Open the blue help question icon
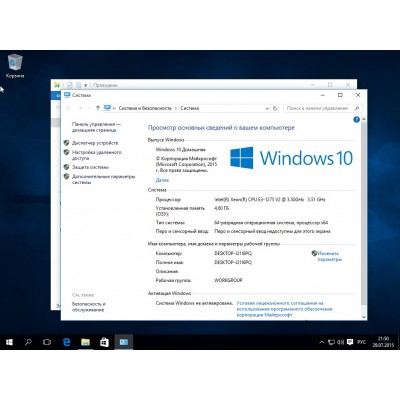This screenshot has width=400, height=400. [356, 120]
